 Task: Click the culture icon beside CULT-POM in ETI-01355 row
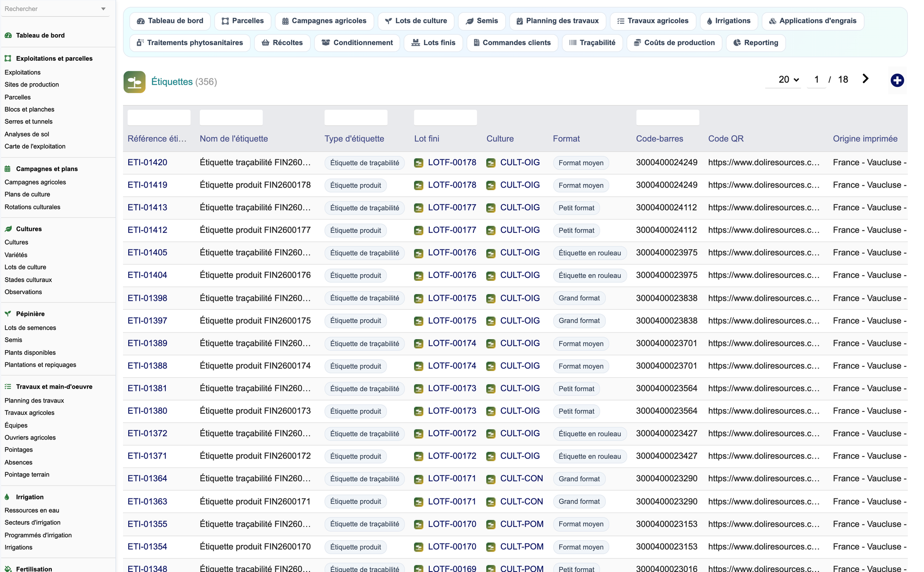pyautogui.click(x=491, y=524)
